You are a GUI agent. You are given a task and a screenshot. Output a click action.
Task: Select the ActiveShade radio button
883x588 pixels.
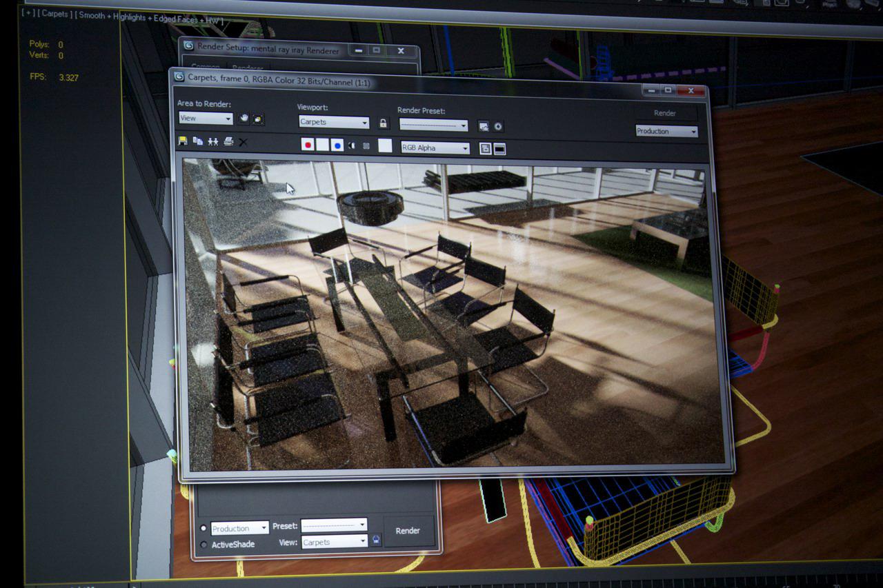point(204,544)
